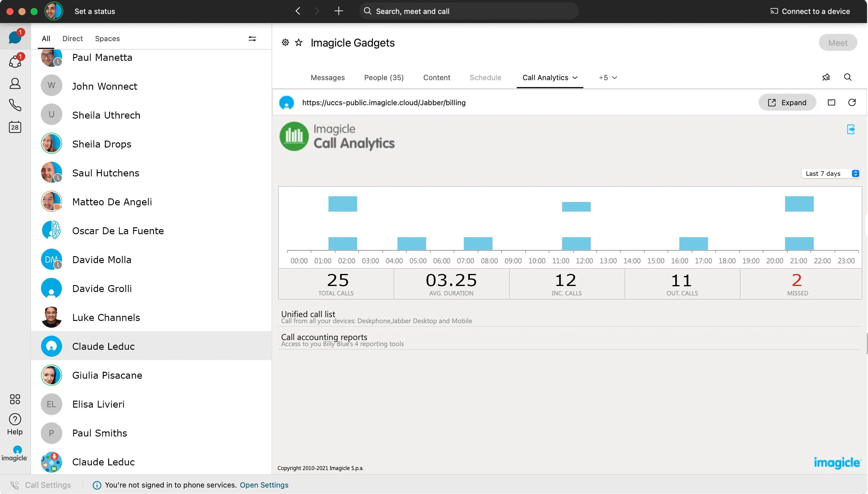Viewport: 868px width, 494px height.
Task: Click the expand external link icon
Action: click(x=772, y=102)
